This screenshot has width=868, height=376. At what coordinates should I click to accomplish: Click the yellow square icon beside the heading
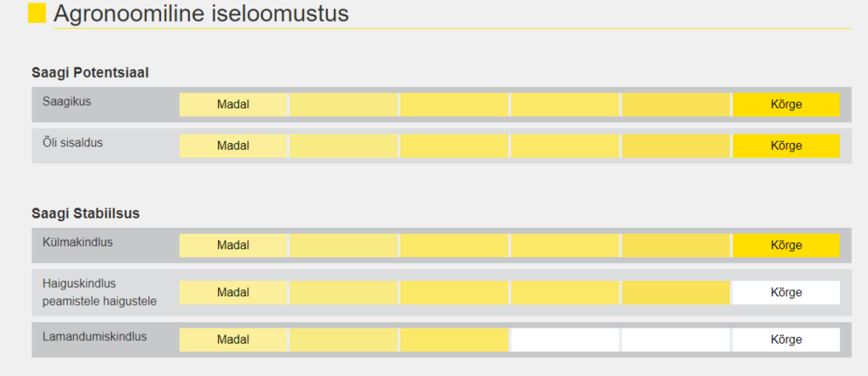point(37,13)
